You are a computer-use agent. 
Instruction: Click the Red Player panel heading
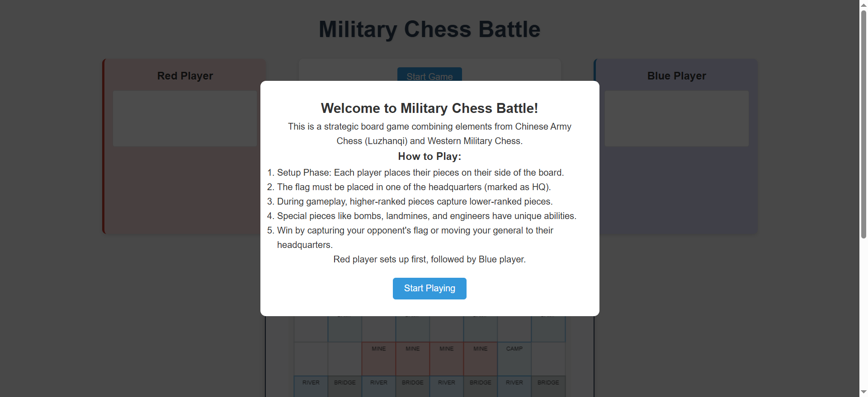185,76
